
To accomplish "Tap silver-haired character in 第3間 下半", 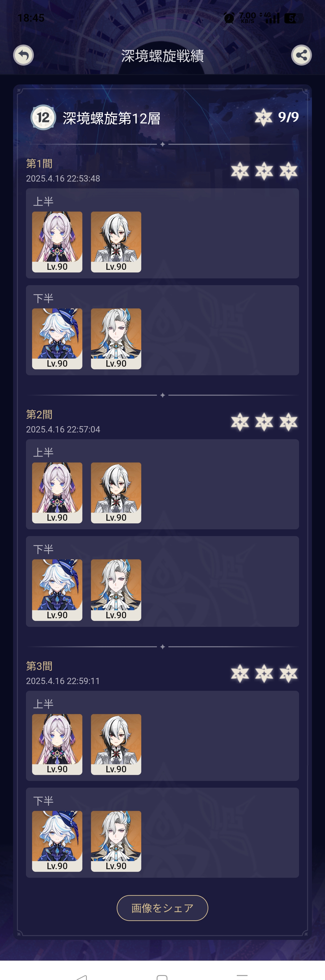I will 116,841.
